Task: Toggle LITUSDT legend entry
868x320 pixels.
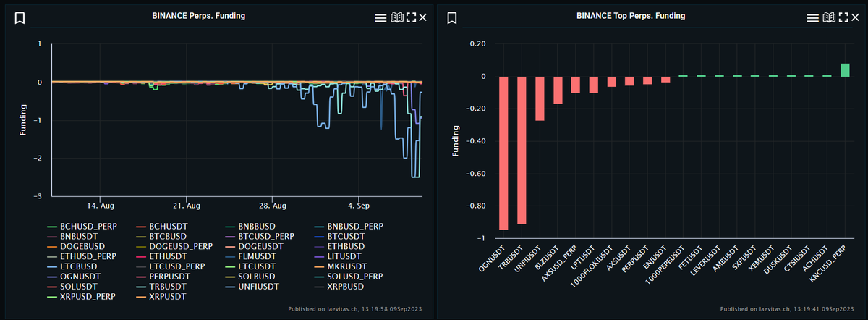Action: (338, 256)
